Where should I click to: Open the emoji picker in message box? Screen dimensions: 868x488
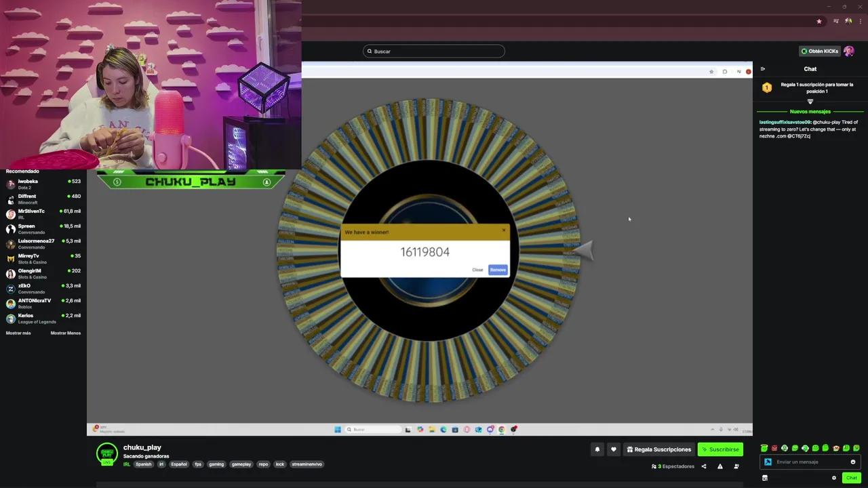(853, 462)
